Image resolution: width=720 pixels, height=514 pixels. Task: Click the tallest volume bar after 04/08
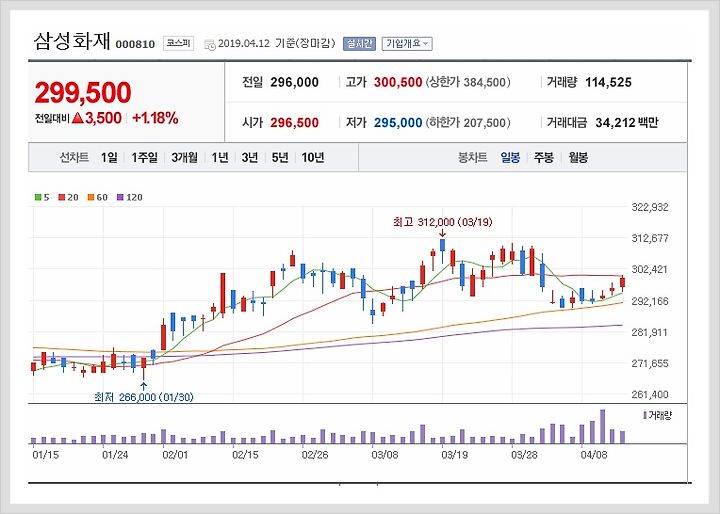click(602, 426)
